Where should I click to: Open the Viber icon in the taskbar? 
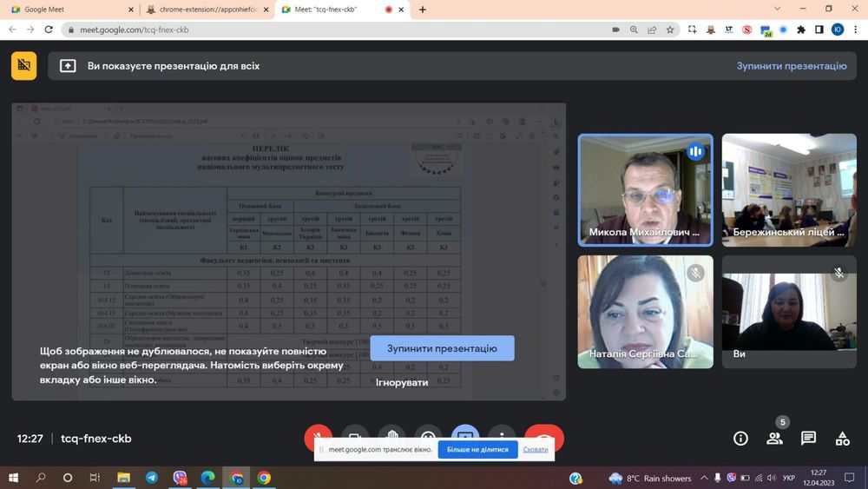(x=180, y=478)
